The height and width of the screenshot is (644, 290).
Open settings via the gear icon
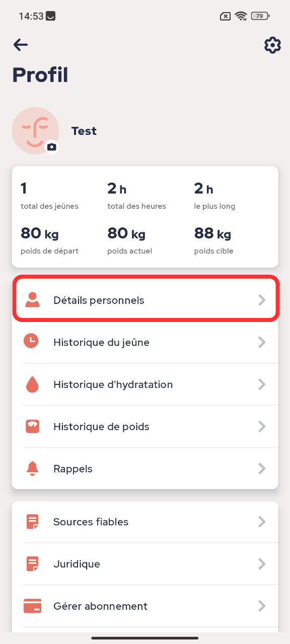tap(272, 45)
